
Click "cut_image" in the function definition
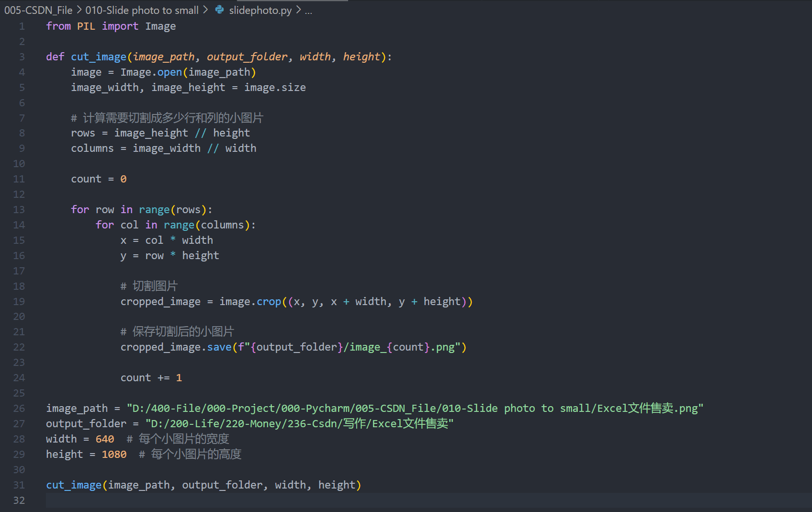pyautogui.click(x=99, y=57)
